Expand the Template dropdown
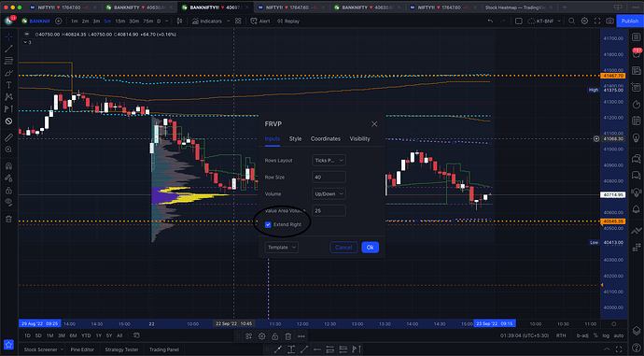The width and height of the screenshot is (644, 356). click(x=281, y=247)
